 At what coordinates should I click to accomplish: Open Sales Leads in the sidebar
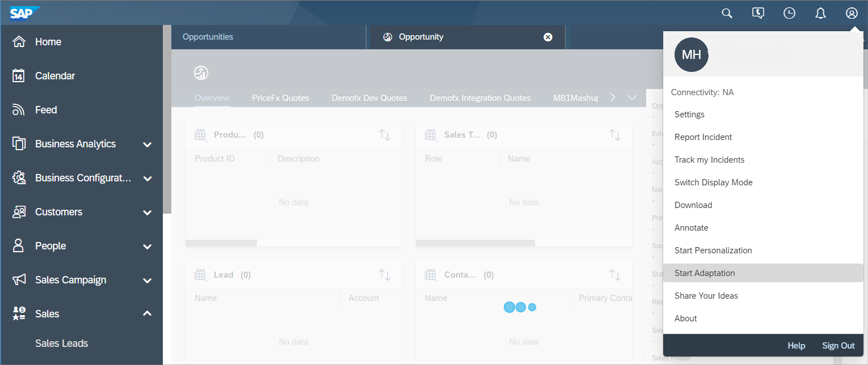tap(61, 343)
